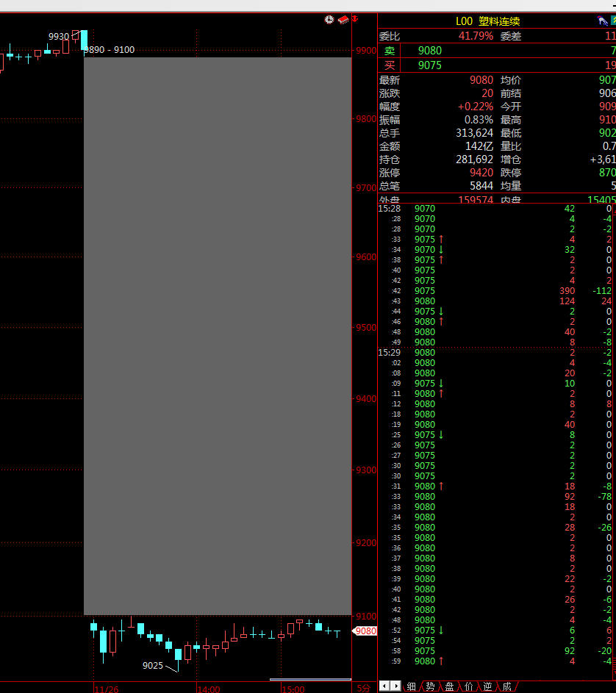Click the 15:00 label on time axis
This screenshot has width=616, height=693.
(293, 689)
